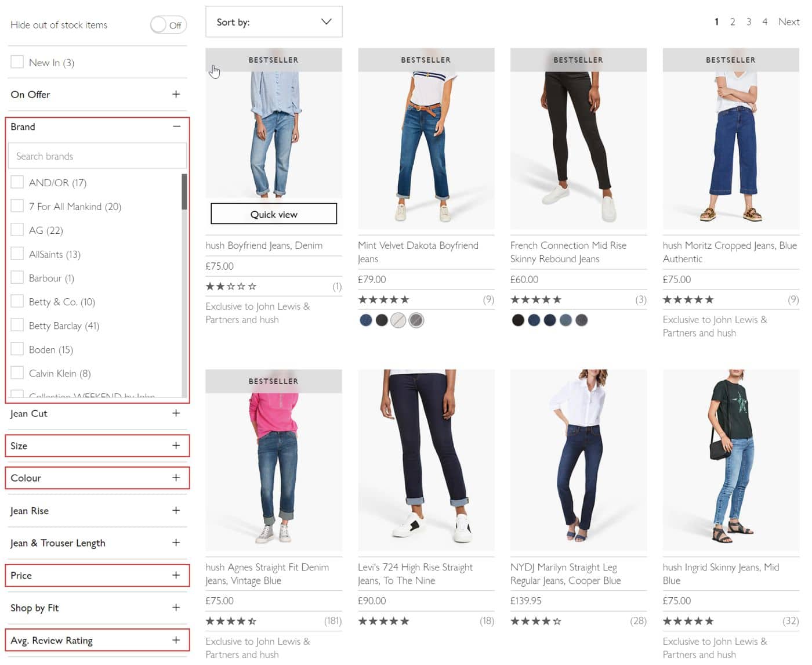Click the Search brands input field
The height and width of the screenshot is (665, 812).
(x=97, y=156)
